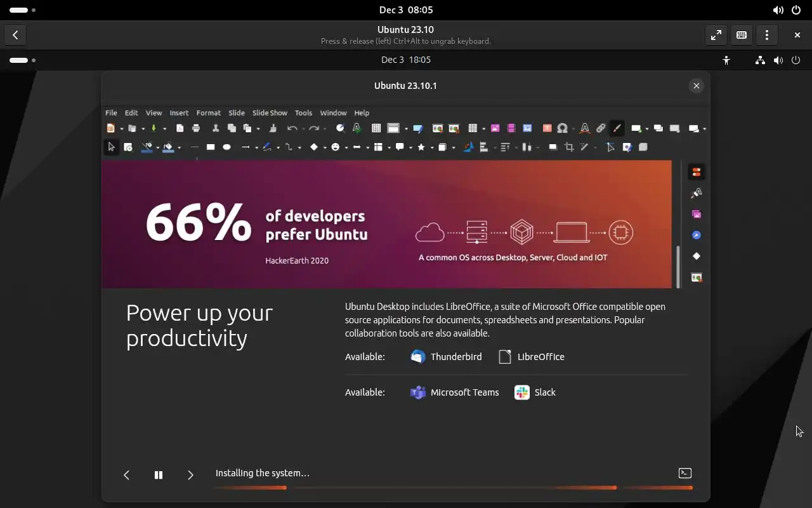Expand the Stars and Banners dropdown arrow
812x508 pixels.
point(431,148)
